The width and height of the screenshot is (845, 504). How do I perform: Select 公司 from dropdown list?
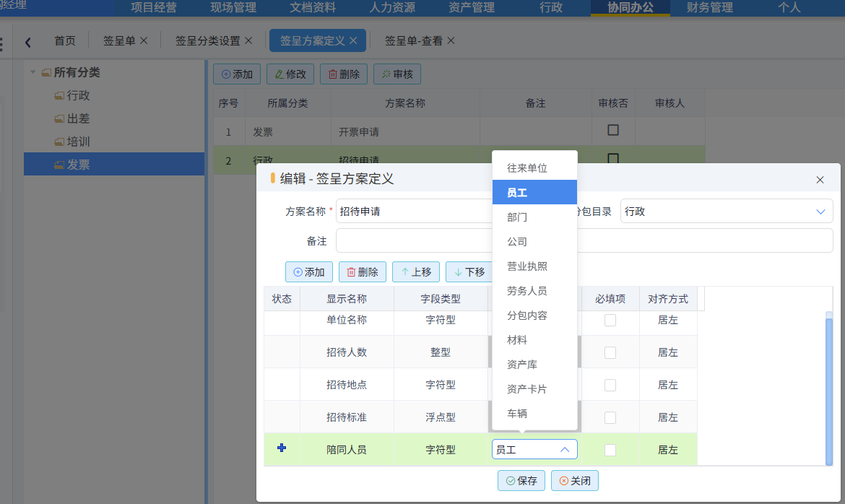534,241
